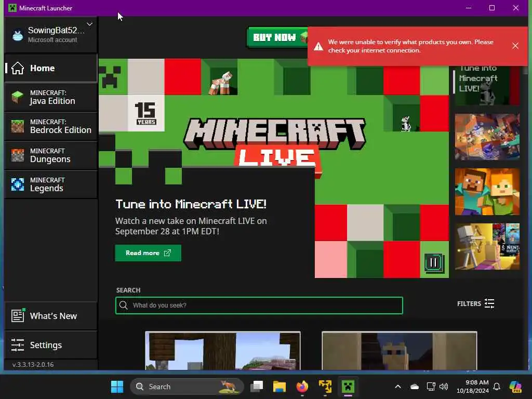This screenshot has height=399, width=532.
Task: Pause the news carousel
Action: tap(433, 262)
